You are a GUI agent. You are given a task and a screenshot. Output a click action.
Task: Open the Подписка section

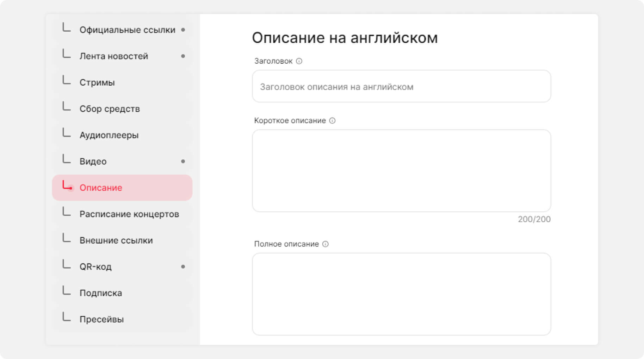(100, 293)
